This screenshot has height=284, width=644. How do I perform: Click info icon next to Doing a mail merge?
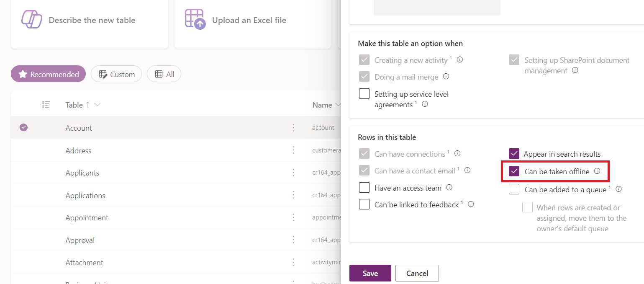(x=446, y=77)
